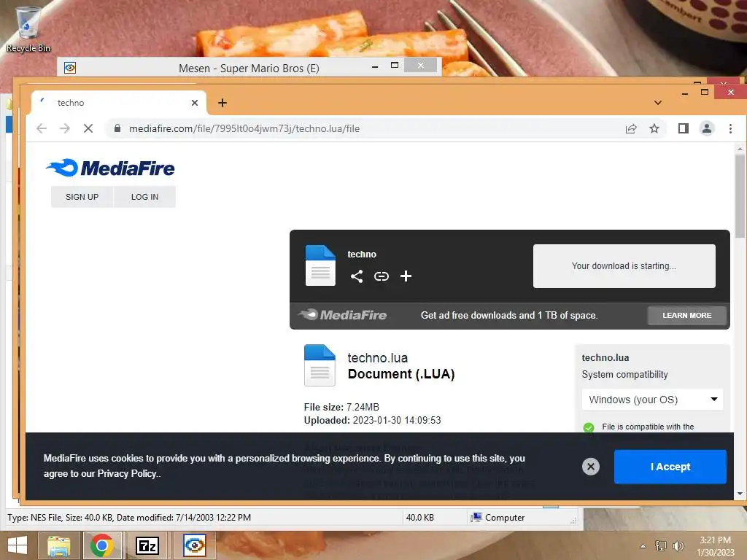Open Mesen emulator from the taskbar

pyautogui.click(x=194, y=545)
